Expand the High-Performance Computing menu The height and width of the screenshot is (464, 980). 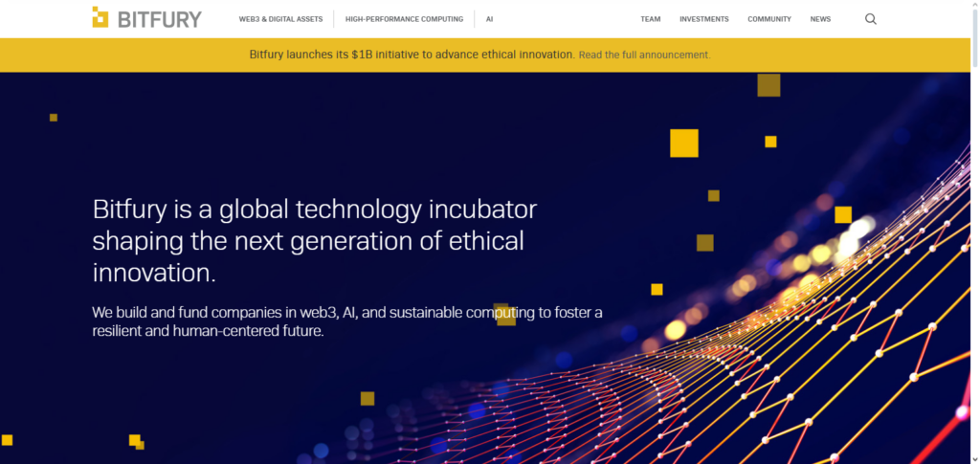404,19
